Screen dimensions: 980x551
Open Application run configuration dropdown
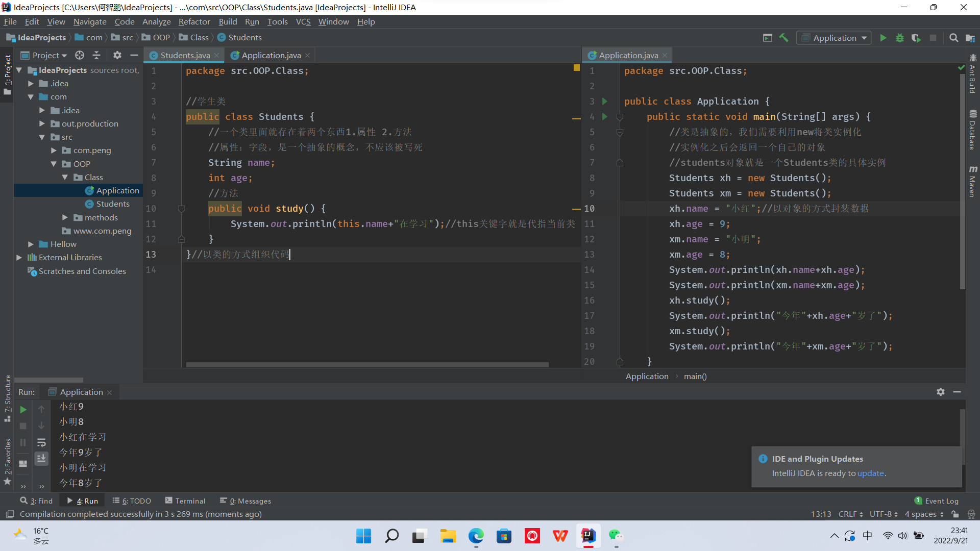834,38
